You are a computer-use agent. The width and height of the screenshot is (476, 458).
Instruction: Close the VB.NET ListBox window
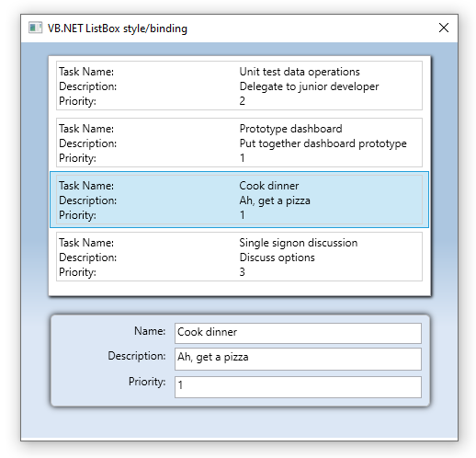coord(444,28)
